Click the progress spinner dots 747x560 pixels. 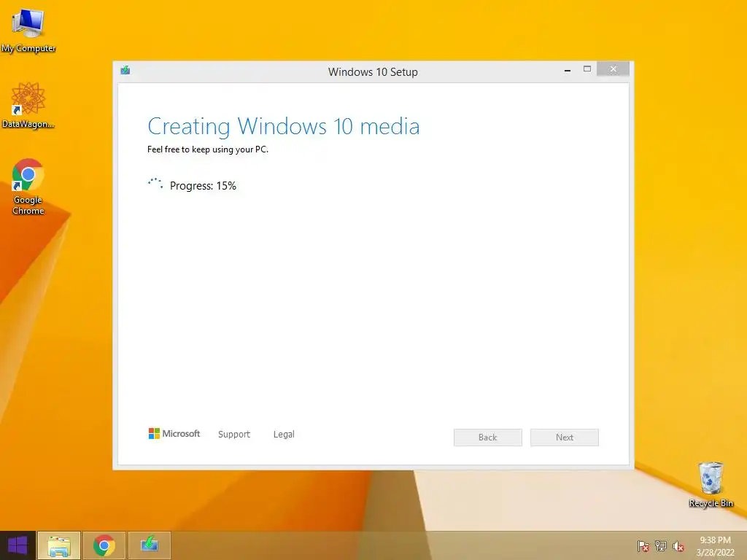point(155,184)
